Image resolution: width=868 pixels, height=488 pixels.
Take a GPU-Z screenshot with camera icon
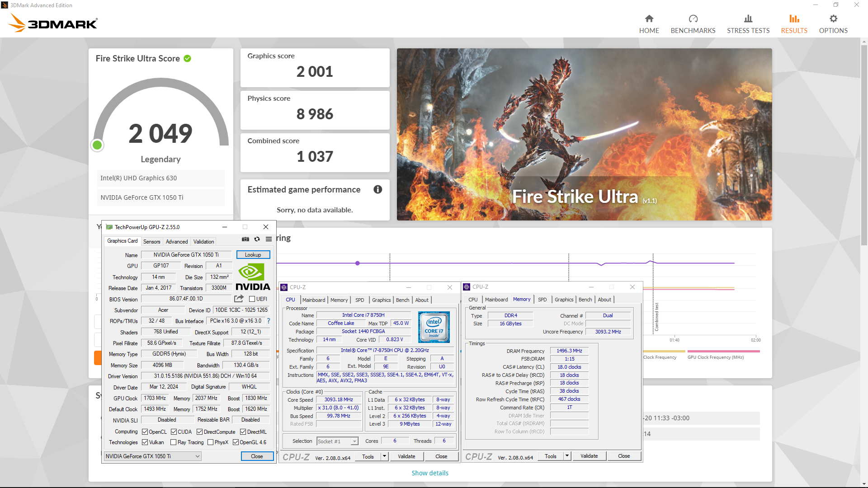click(x=245, y=239)
